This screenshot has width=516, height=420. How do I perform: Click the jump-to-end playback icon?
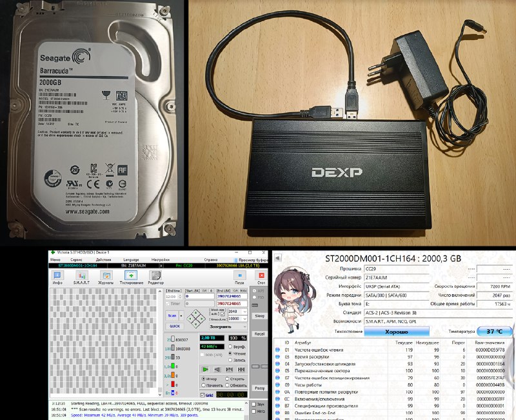click(x=241, y=370)
